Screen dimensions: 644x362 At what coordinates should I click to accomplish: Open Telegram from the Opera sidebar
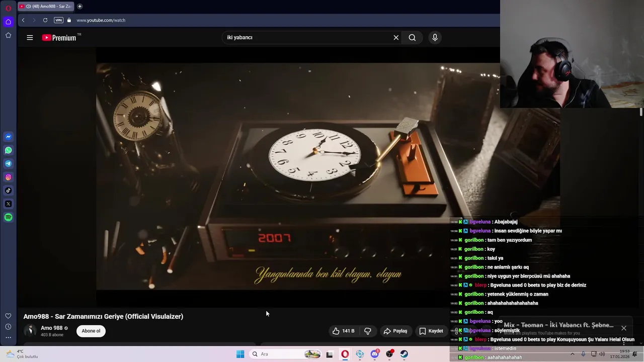[8, 163]
